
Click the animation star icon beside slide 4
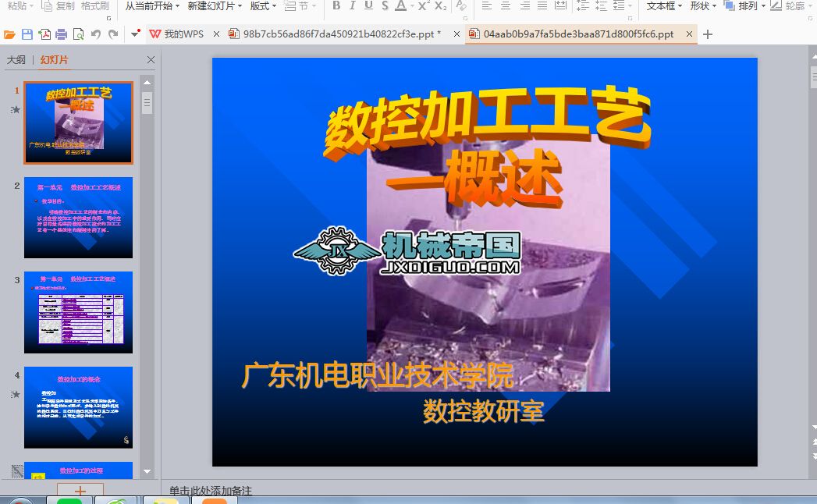click(x=16, y=395)
